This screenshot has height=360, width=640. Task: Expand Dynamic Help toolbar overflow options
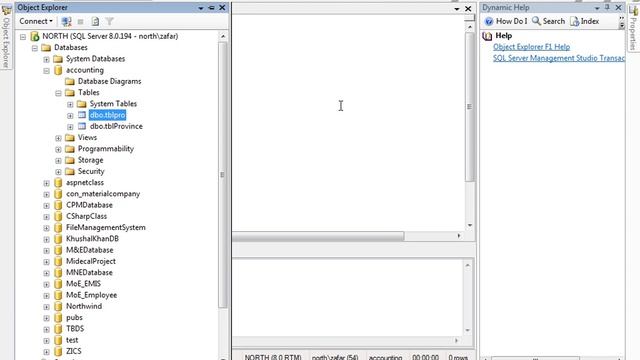click(622, 22)
